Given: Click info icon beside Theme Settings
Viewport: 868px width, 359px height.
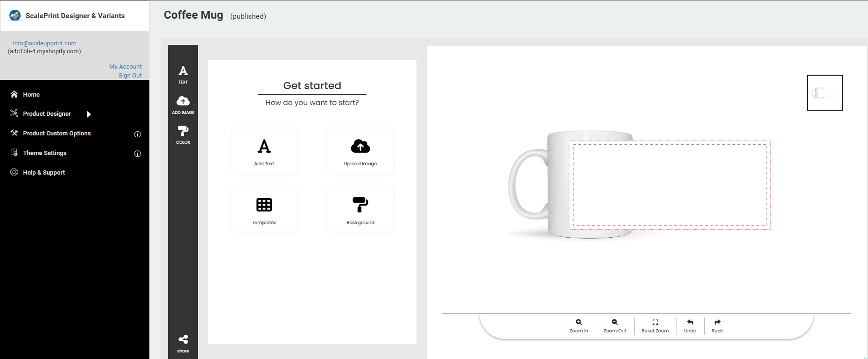Looking at the screenshot, I should coord(138,154).
